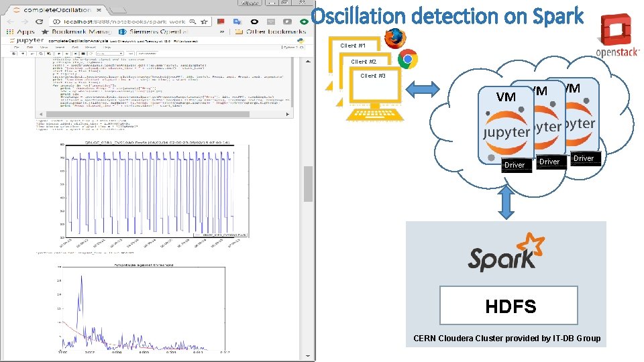Open the Jupyter Cell menu
This screenshot has height=362, width=644.
(75, 47)
